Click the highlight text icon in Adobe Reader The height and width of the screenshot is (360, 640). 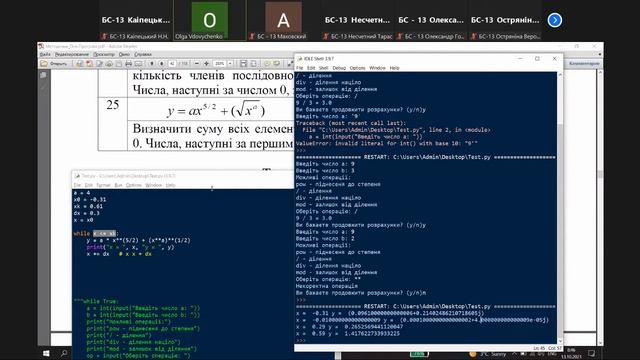[277, 64]
